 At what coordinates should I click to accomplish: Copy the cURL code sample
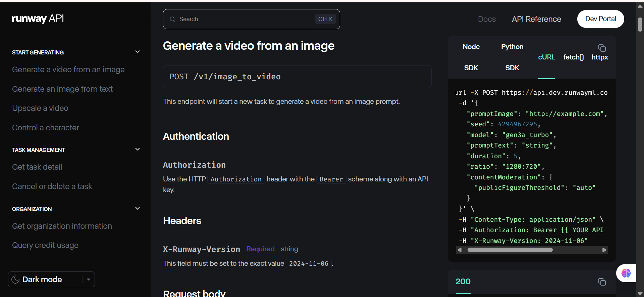pyautogui.click(x=602, y=48)
